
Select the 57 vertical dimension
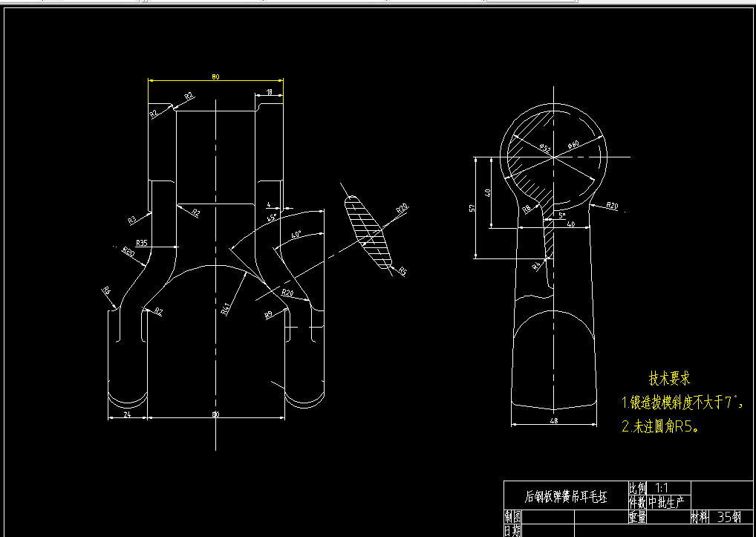tap(472, 208)
